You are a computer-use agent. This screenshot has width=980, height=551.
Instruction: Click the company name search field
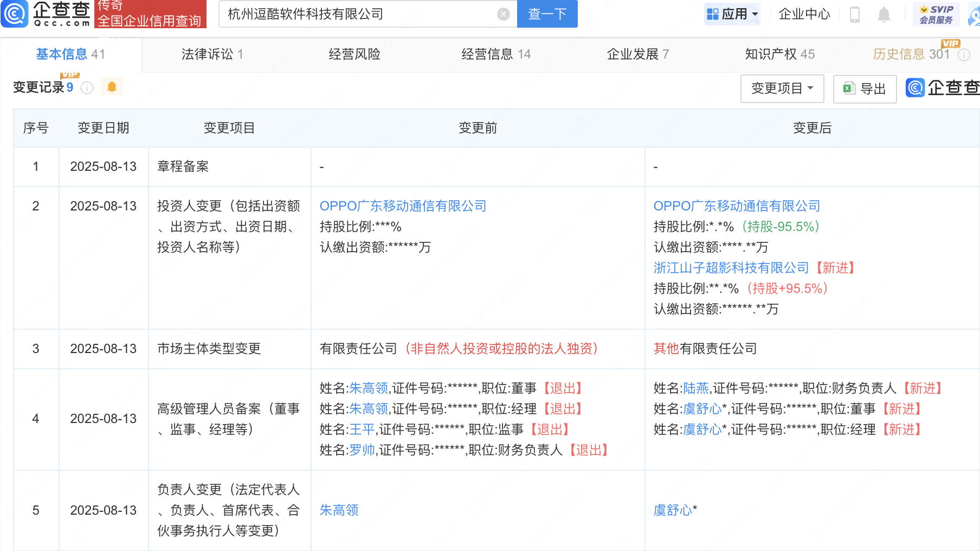[x=358, y=14]
